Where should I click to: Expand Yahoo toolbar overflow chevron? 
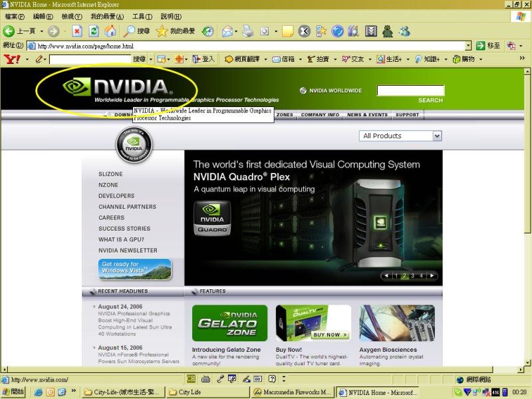click(x=522, y=58)
